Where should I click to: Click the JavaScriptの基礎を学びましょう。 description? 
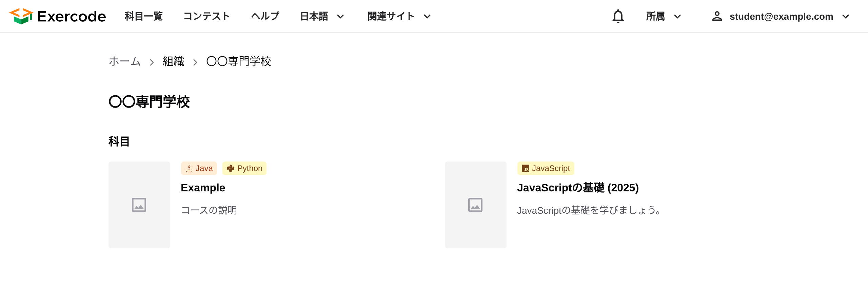(589, 210)
